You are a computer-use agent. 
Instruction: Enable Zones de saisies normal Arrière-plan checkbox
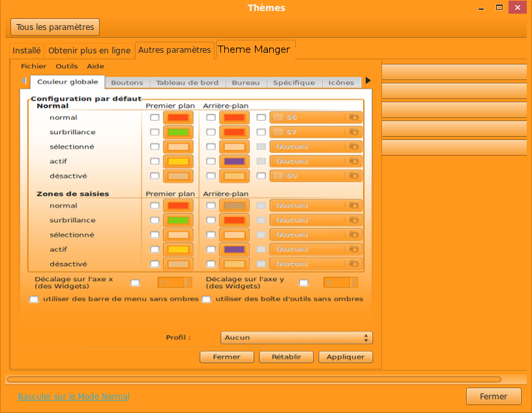pyautogui.click(x=211, y=205)
